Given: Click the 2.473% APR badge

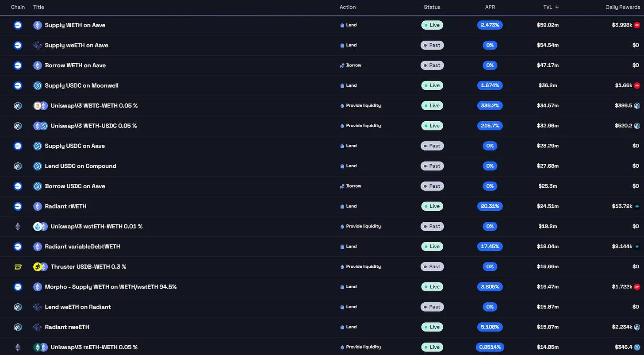Looking at the screenshot, I should pos(490,25).
